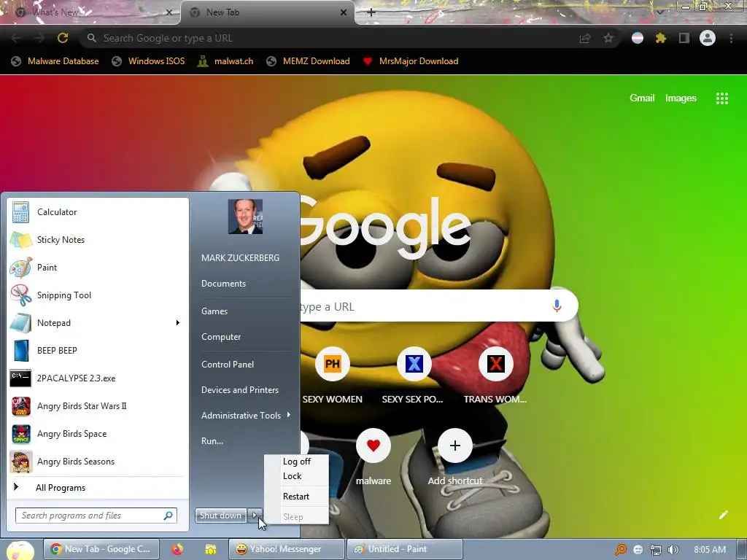Launch Angry Birds Seasons
Image resolution: width=747 pixels, height=560 pixels.
(98, 461)
